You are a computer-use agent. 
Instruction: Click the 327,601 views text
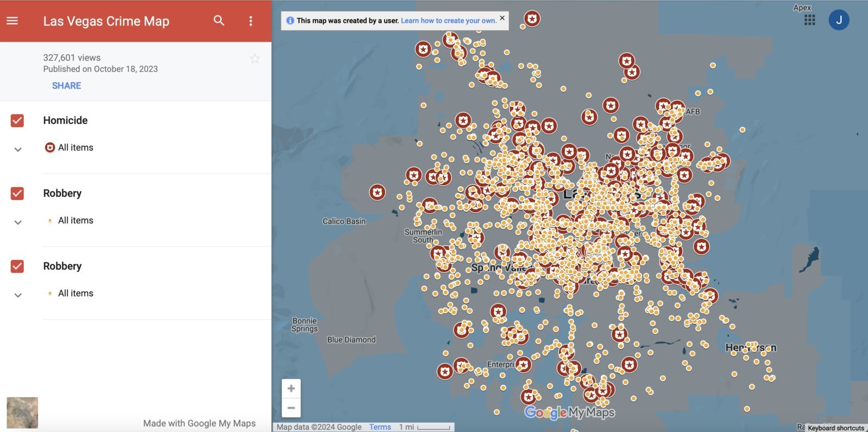[x=72, y=58]
